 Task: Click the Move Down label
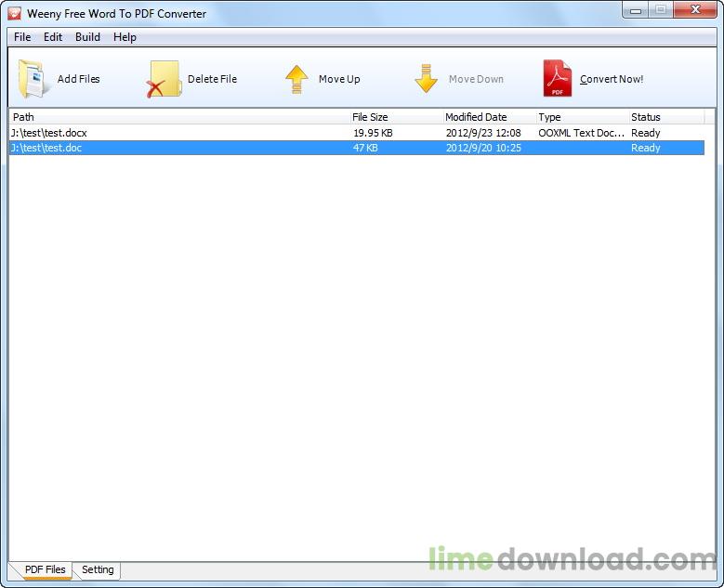click(x=476, y=79)
